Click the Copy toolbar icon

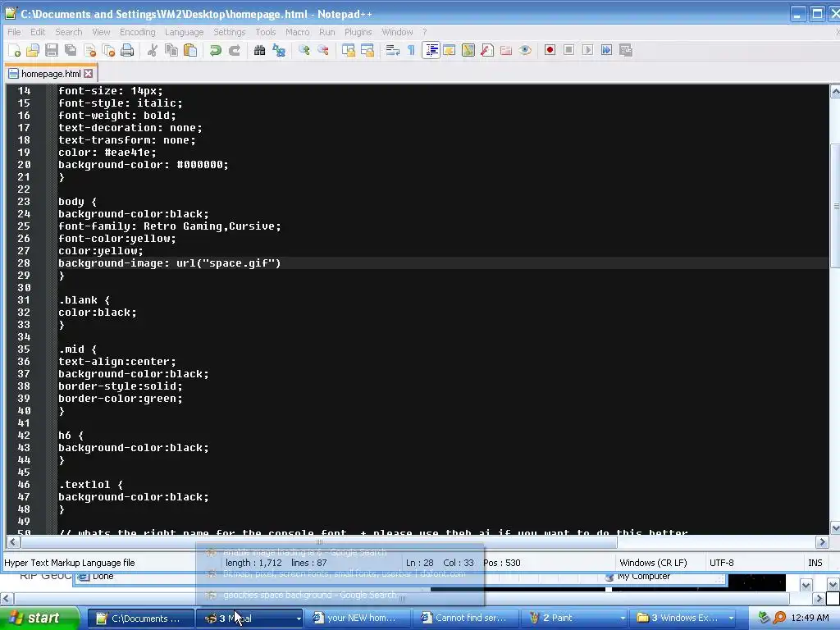171,50
